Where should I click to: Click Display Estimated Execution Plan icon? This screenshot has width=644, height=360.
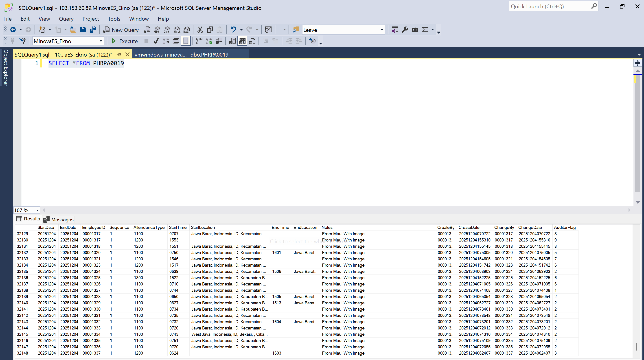point(166,41)
